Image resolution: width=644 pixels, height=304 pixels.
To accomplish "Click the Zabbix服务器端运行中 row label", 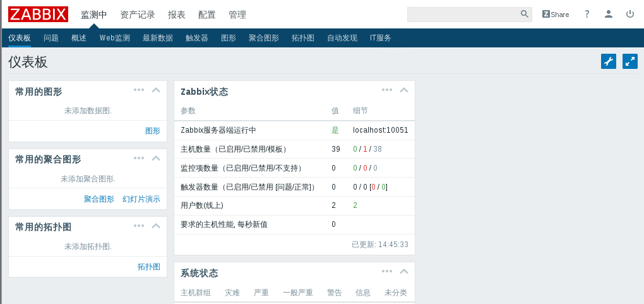I will click(218, 130).
